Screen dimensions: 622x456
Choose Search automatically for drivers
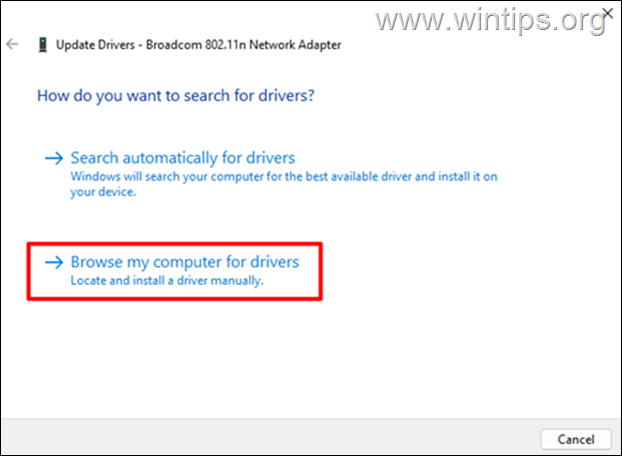pyautogui.click(x=182, y=158)
